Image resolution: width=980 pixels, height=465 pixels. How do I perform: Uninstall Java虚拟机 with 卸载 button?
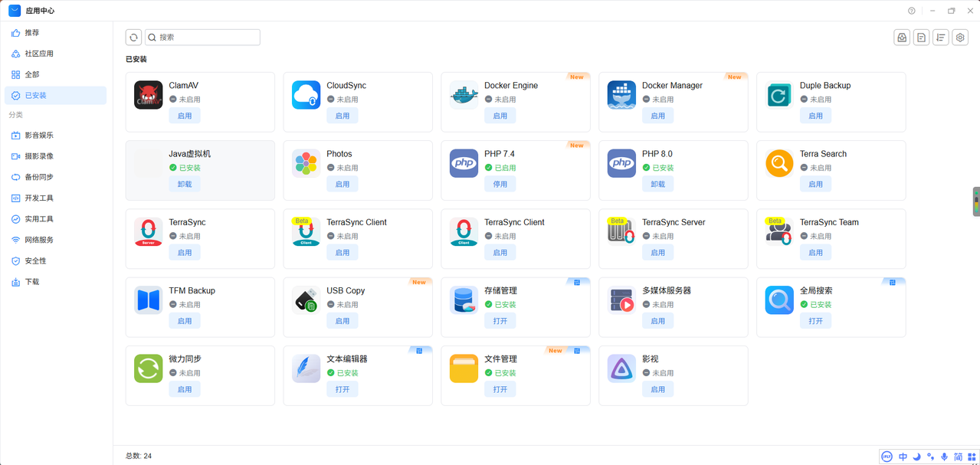coord(185,184)
